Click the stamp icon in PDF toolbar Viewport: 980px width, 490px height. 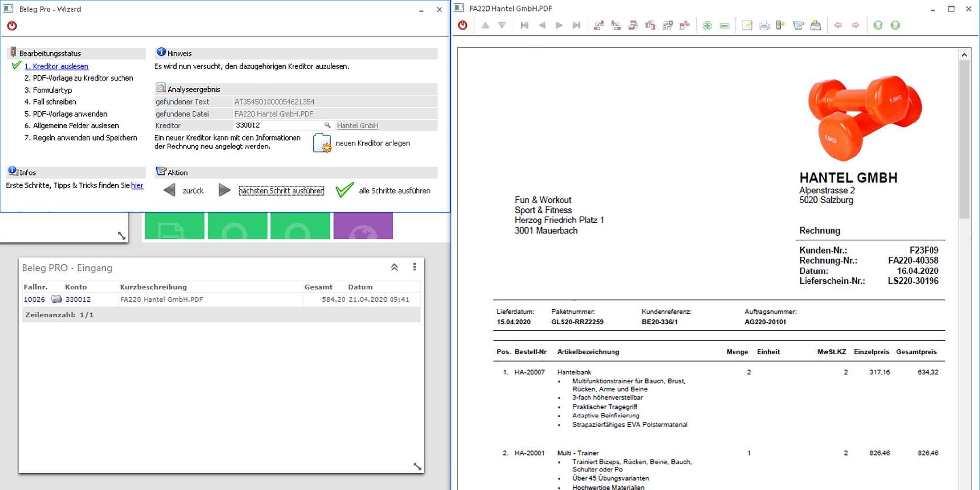pyautogui.click(x=815, y=25)
